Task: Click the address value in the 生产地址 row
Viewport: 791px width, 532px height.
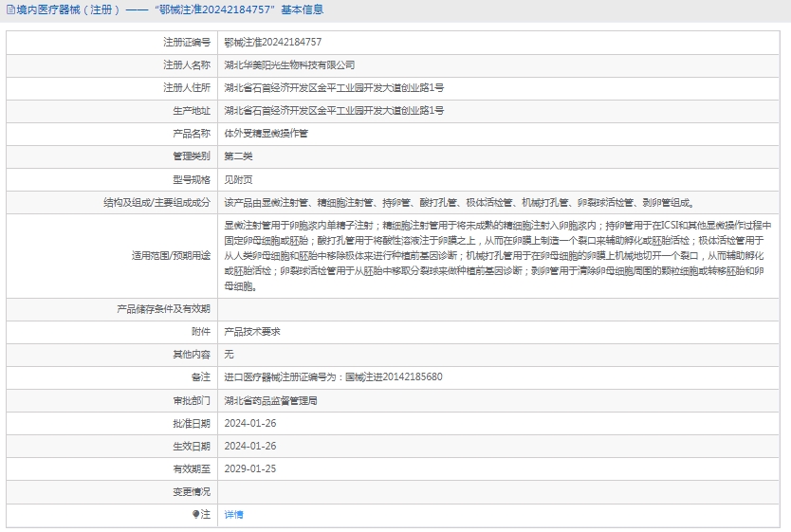Action: [x=334, y=110]
